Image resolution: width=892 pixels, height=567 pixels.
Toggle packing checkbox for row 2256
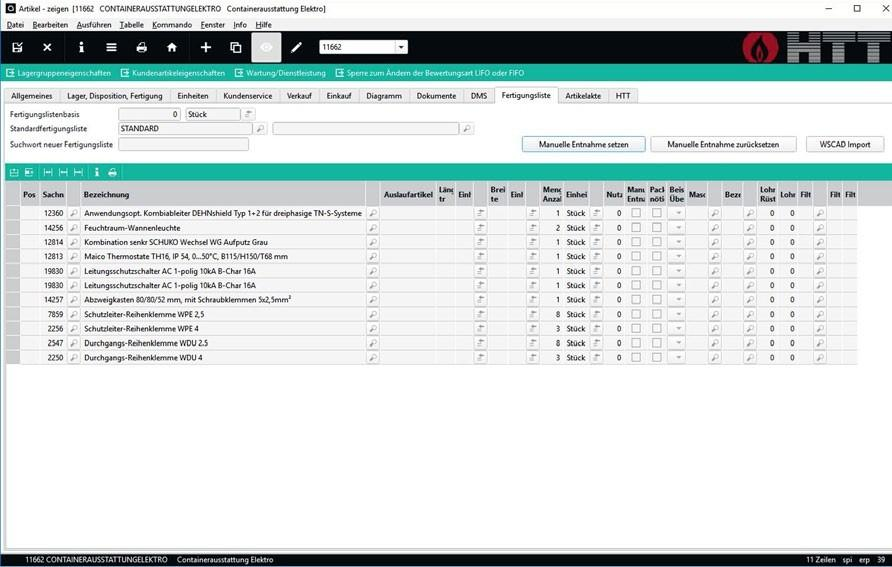point(656,329)
